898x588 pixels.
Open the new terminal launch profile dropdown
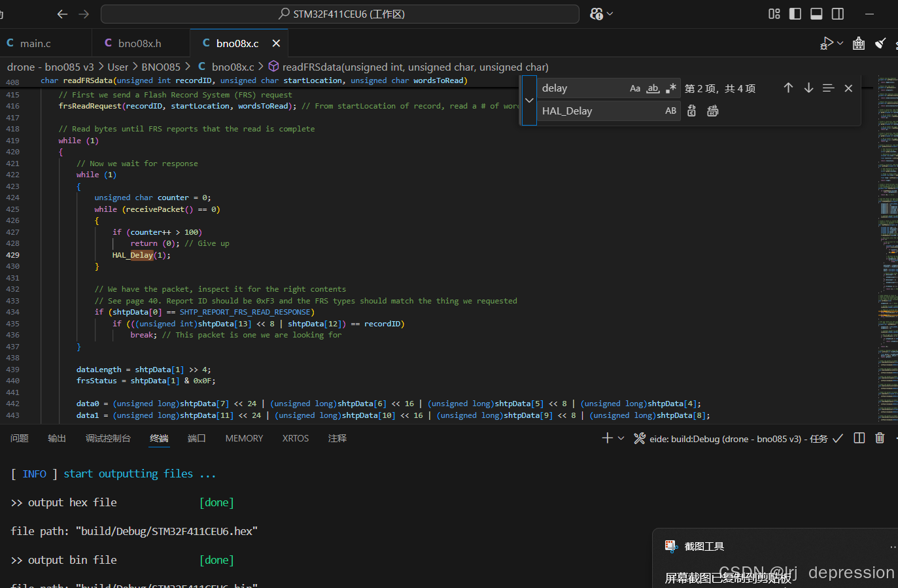click(621, 438)
